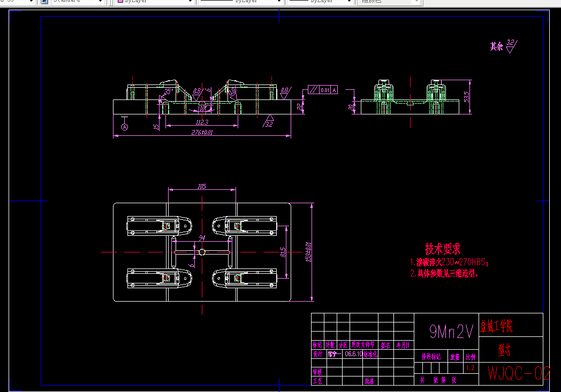This screenshot has width=561, height=392.
Task: Click the 159±0.01 height dimension
Action: tap(308, 252)
